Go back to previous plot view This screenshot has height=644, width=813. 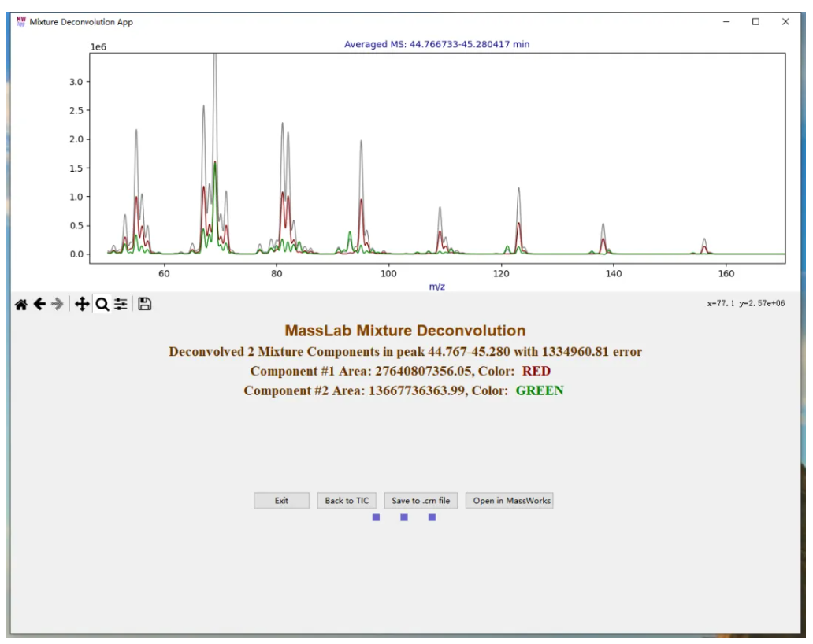[x=39, y=304]
